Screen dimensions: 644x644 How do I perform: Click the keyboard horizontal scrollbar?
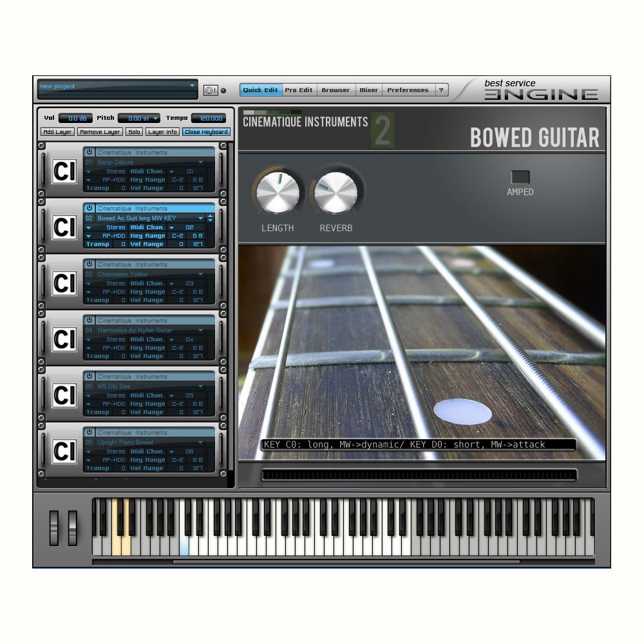point(346,562)
